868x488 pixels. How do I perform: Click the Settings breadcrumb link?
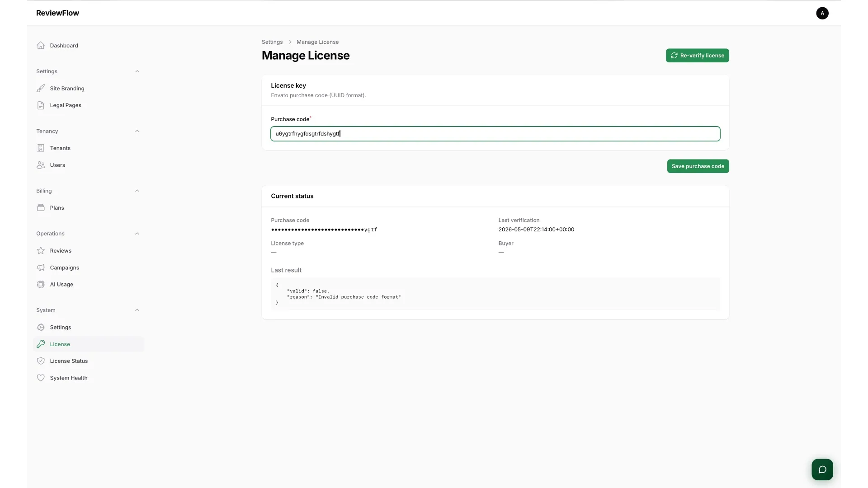coord(272,42)
